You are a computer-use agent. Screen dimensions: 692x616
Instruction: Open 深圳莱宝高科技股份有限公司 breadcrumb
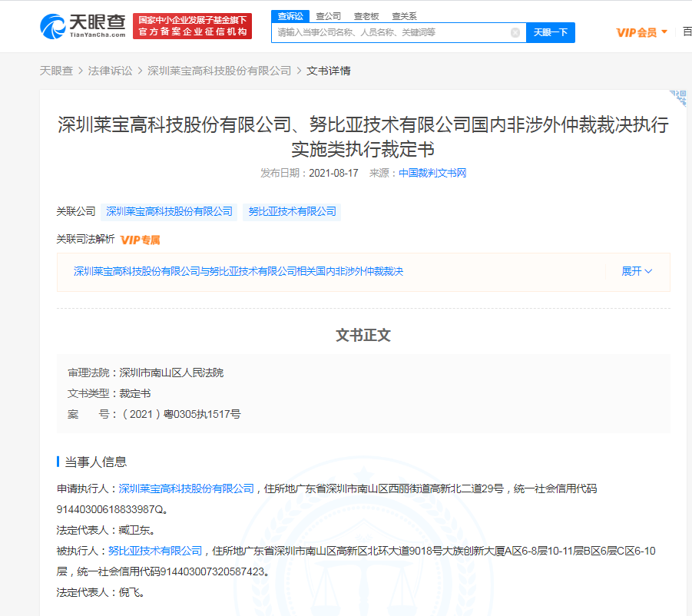tap(220, 71)
